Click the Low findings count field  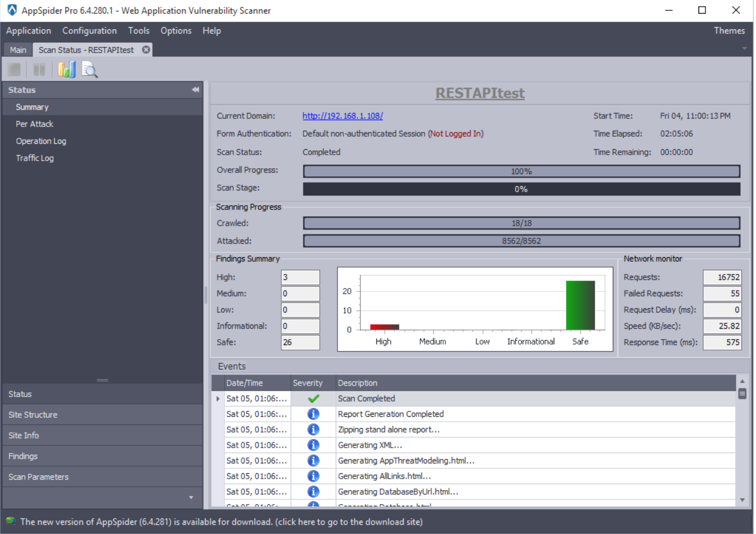(x=300, y=310)
